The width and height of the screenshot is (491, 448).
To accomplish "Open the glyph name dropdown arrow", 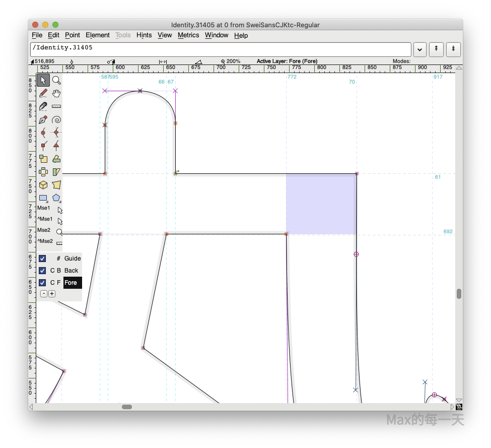I will [x=420, y=49].
